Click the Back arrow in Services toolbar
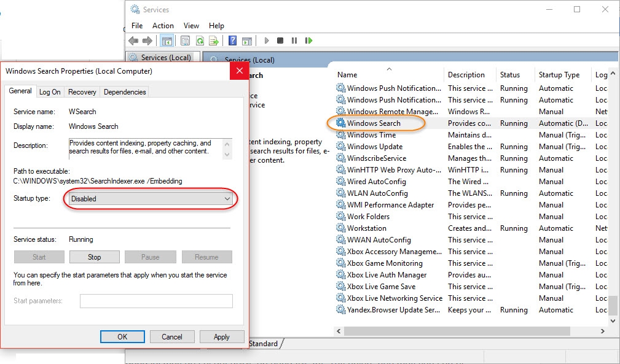620x364 pixels. pos(133,41)
